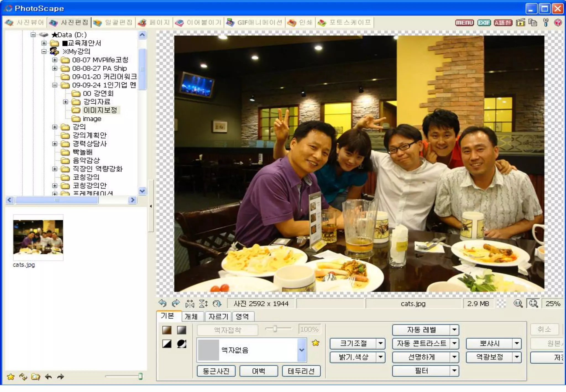Click the red MENU icon
566x392 pixels.
pyautogui.click(x=464, y=23)
